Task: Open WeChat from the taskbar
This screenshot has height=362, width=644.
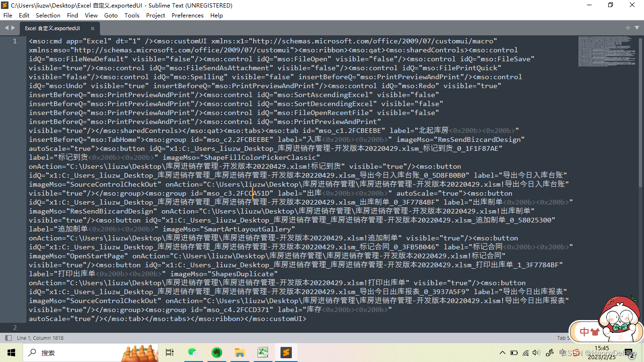Action: tap(193, 353)
